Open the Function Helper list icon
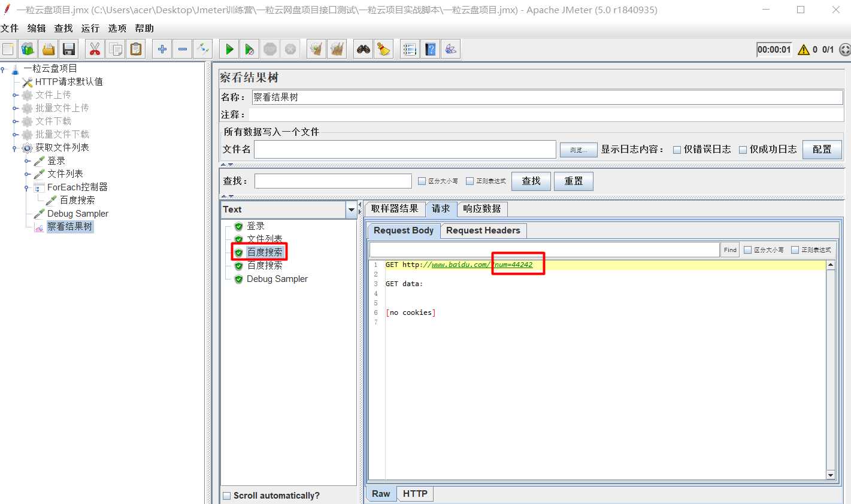The height and width of the screenshot is (504, 851). click(x=410, y=49)
